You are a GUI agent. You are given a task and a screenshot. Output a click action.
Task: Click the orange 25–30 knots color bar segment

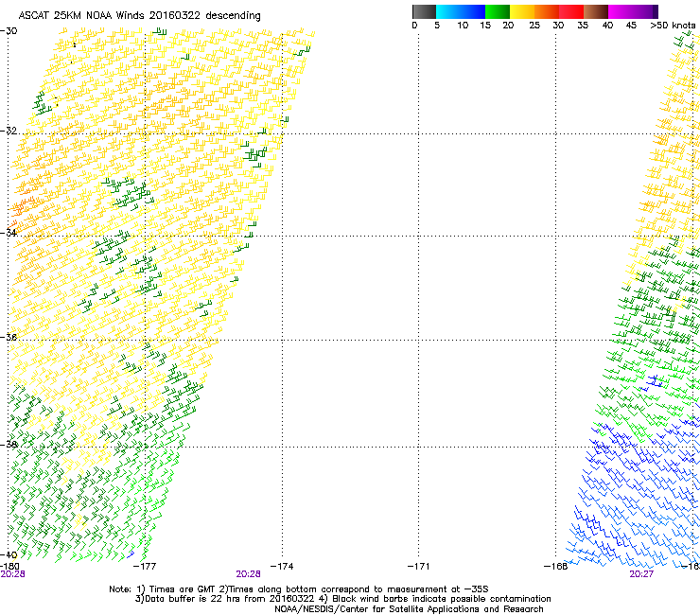(547, 11)
